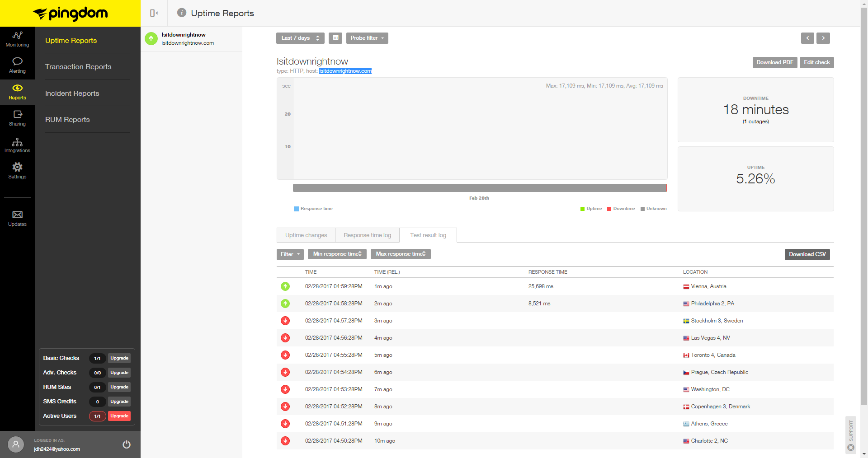Viewport: 868px width, 458px height.
Task: Switch to Uptime changes tab
Action: (x=306, y=235)
